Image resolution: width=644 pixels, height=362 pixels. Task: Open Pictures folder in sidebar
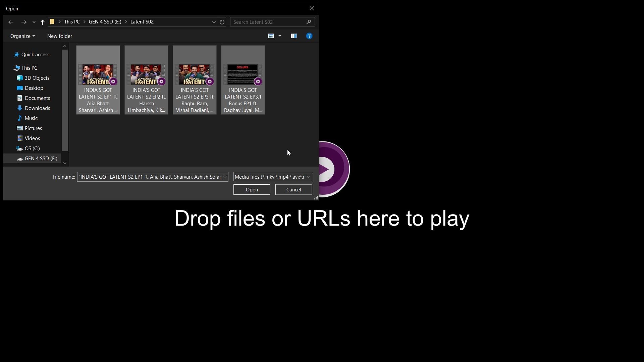30,128
